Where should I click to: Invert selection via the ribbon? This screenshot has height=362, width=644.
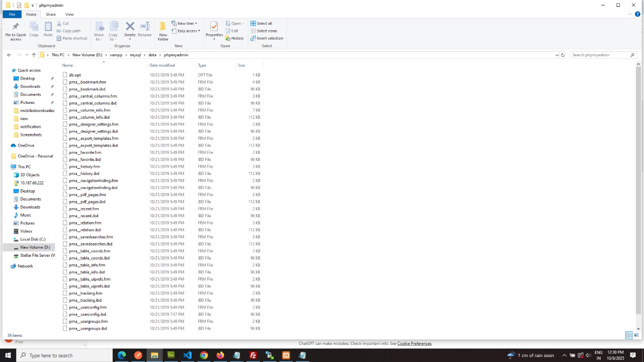pyautogui.click(x=268, y=38)
